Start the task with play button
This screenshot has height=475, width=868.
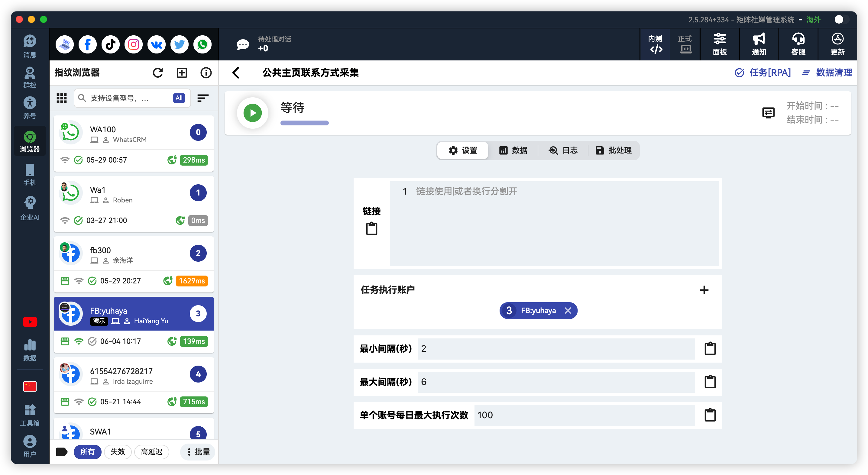pos(252,113)
